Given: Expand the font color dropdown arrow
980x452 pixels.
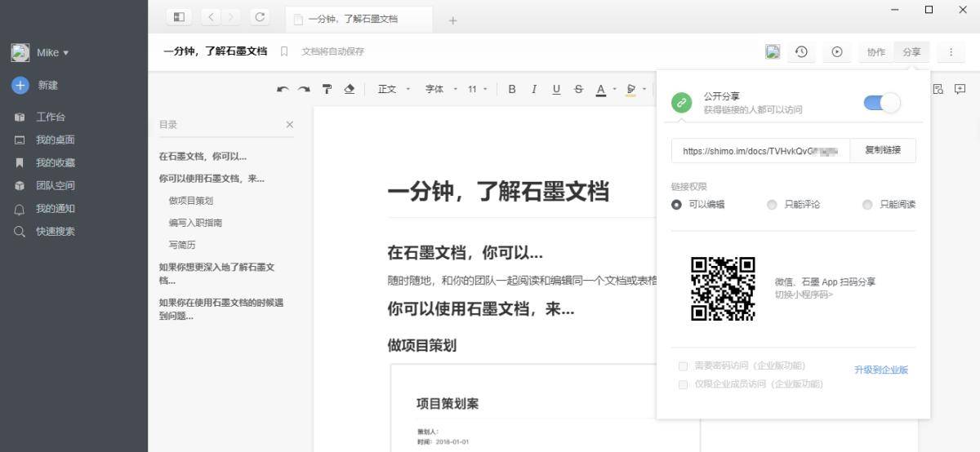Looking at the screenshot, I should click(614, 90).
